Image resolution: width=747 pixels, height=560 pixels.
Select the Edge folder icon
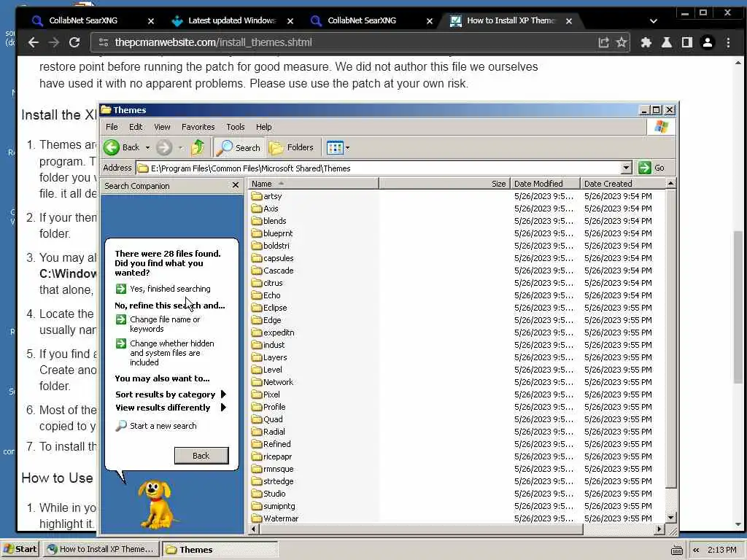[x=257, y=319]
